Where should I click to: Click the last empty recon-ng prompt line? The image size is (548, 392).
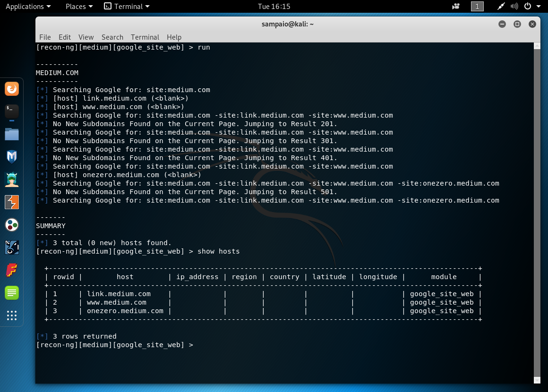(x=115, y=345)
